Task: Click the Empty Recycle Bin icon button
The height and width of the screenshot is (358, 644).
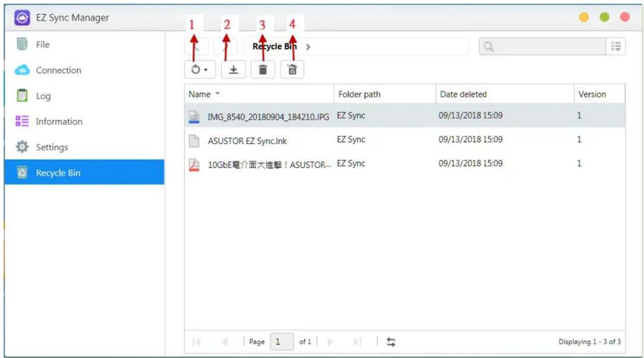Action: point(292,70)
